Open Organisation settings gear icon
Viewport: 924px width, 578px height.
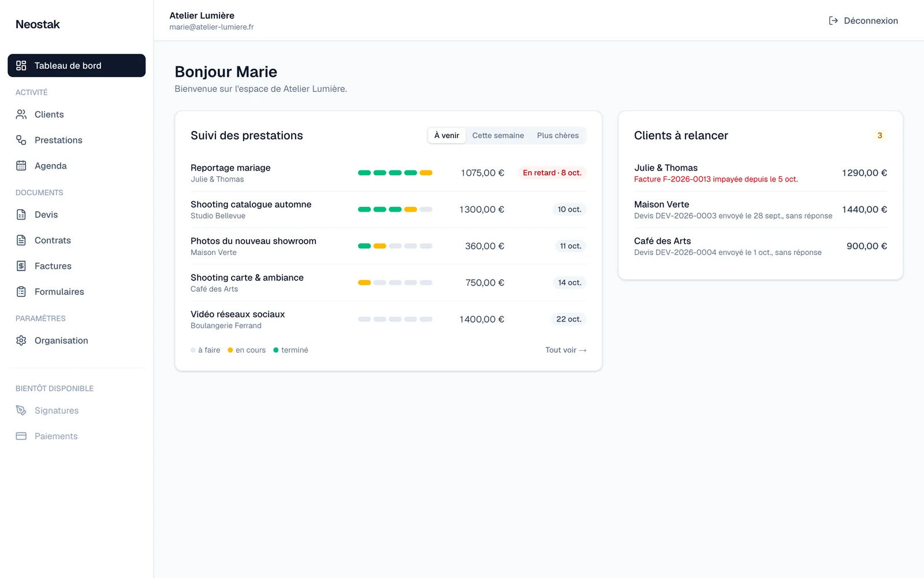tap(21, 340)
